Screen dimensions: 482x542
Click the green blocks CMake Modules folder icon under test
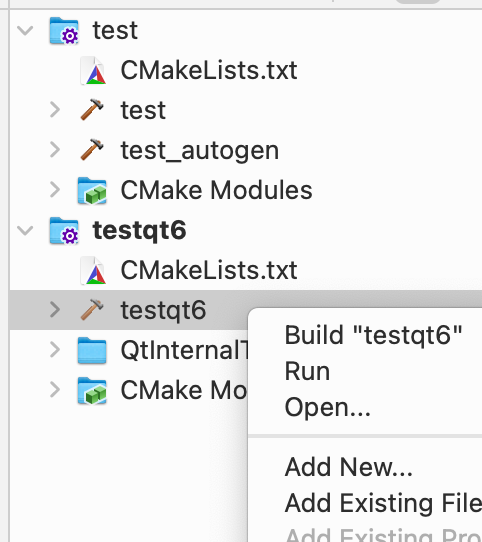click(x=92, y=190)
